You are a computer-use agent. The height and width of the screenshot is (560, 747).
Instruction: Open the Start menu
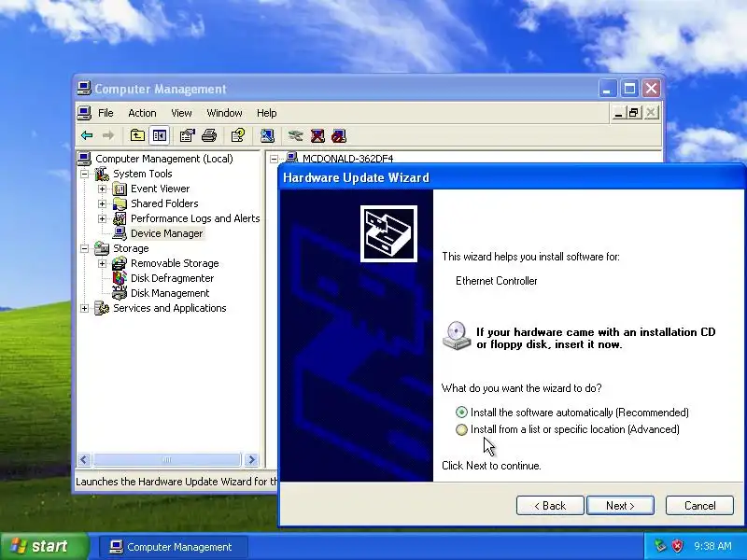[44, 546]
